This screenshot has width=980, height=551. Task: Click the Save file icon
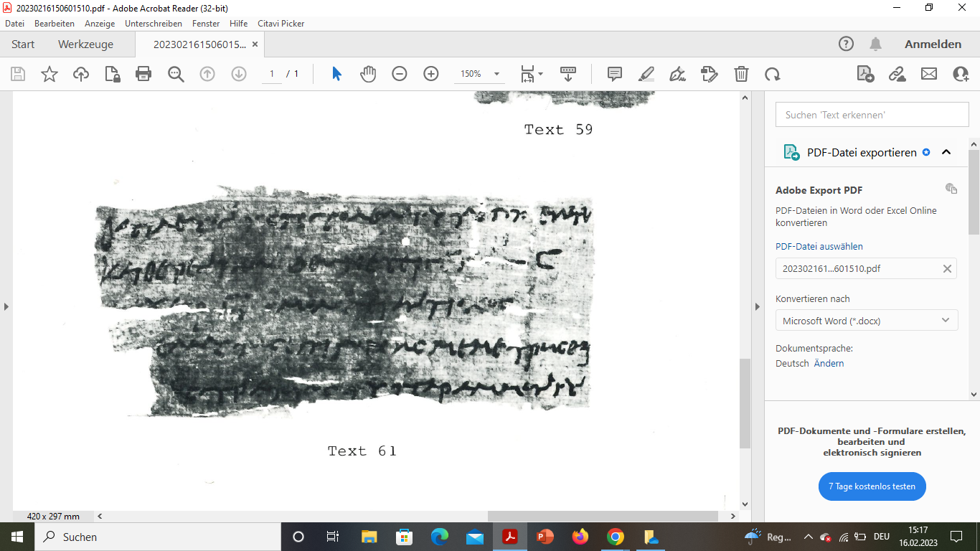(18, 74)
